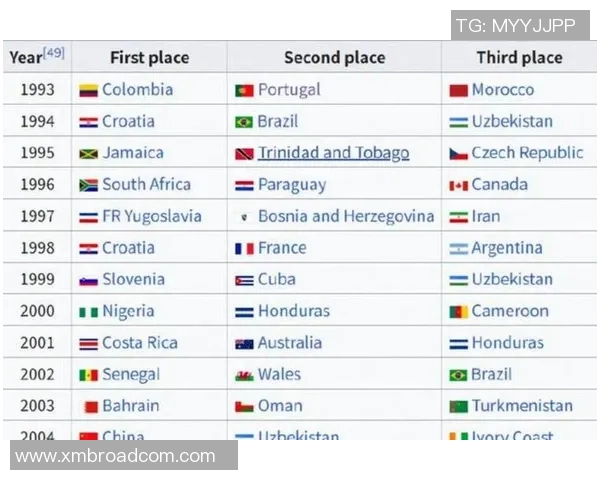Image resolution: width=600 pixels, height=480 pixels.
Task: Click the Jamaica flag icon
Action: point(88,154)
